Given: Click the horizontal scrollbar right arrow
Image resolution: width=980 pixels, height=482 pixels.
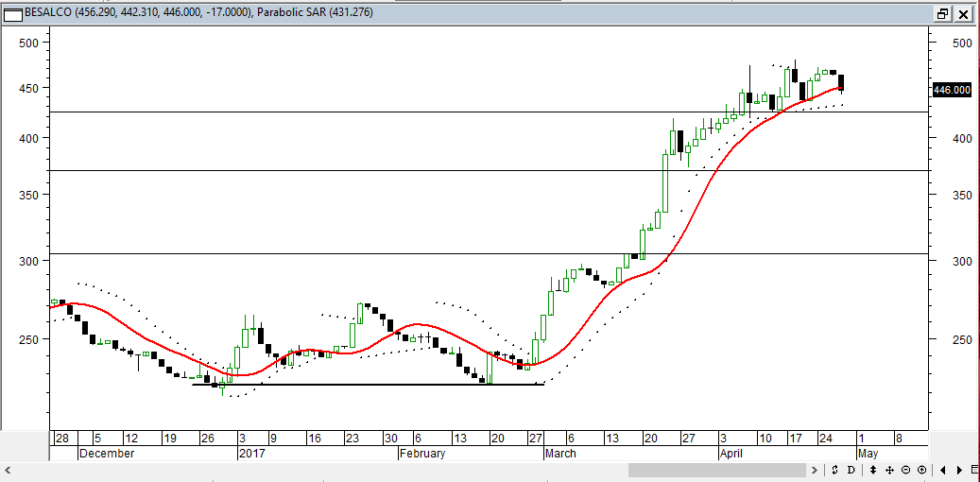Looking at the screenshot, I should pos(815,470).
